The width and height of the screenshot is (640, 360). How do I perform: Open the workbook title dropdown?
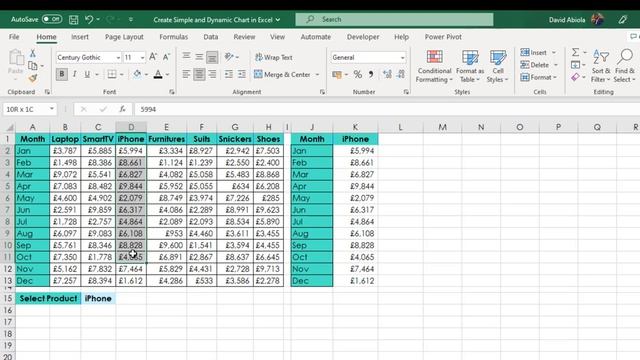(278, 20)
